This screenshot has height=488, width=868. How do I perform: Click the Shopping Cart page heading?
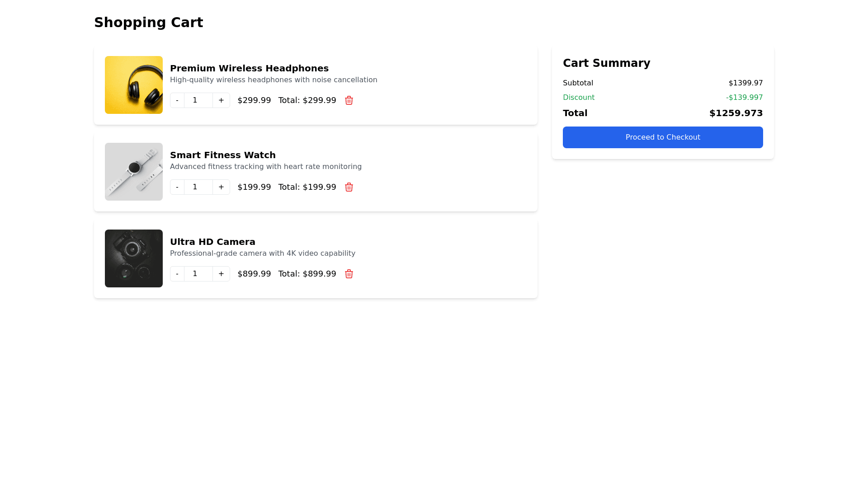click(149, 22)
